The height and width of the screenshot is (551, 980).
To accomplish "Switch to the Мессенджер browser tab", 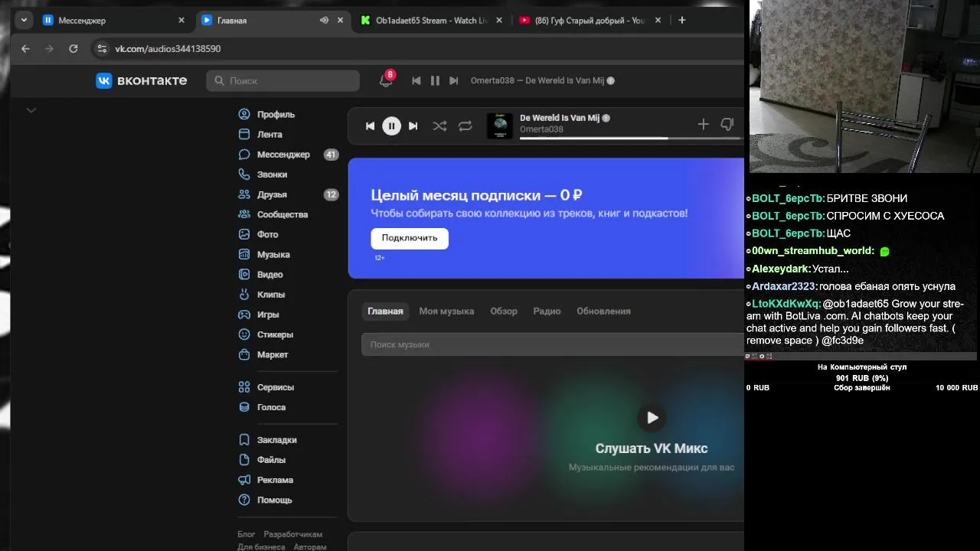I will [x=113, y=21].
